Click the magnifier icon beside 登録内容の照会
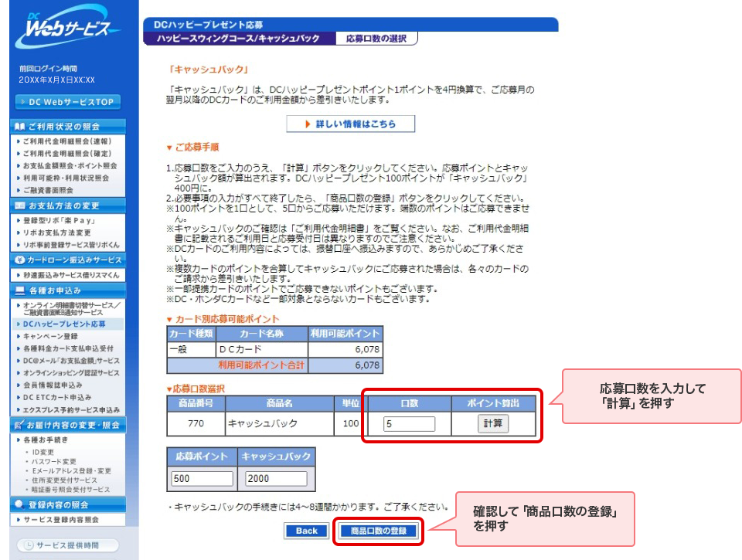 point(20,504)
